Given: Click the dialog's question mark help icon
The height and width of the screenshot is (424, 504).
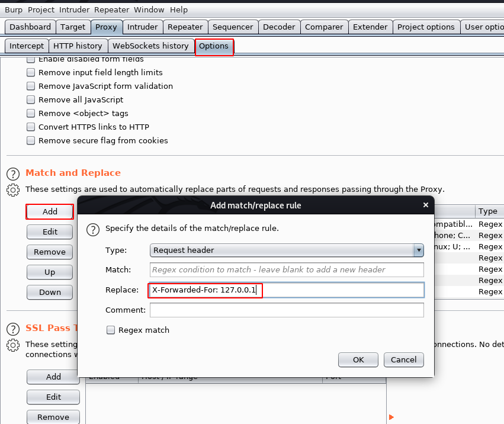Looking at the screenshot, I should pos(93,230).
